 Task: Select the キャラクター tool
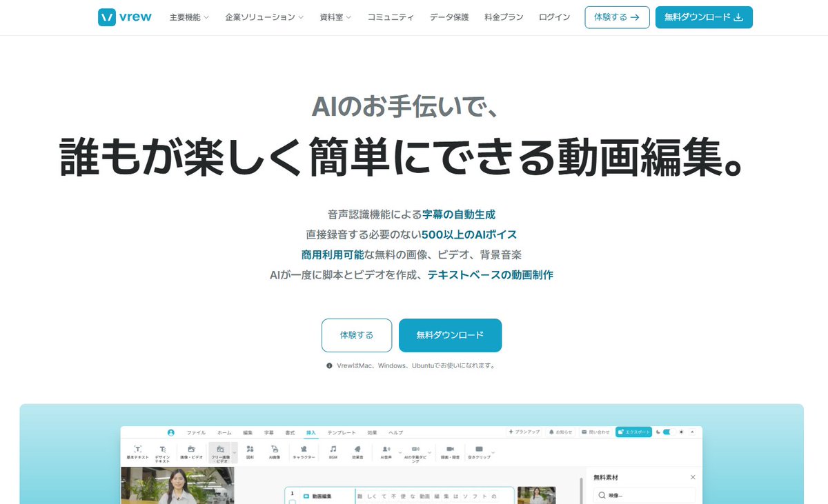pos(304,452)
